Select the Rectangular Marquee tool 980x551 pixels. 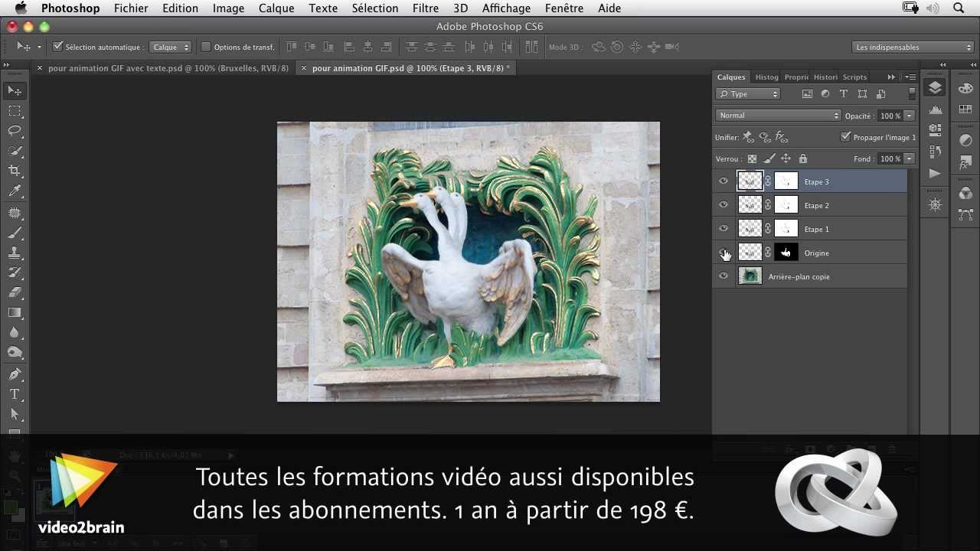(15, 111)
